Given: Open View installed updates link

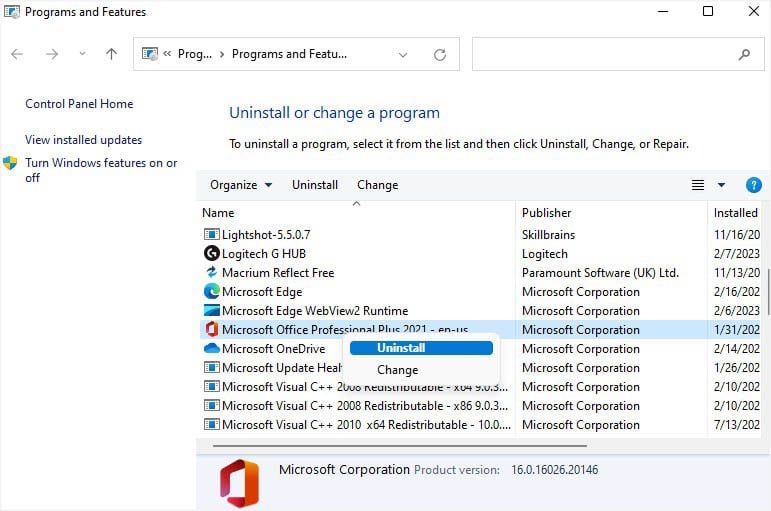Looking at the screenshot, I should pyautogui.click(x=84, y=140).
